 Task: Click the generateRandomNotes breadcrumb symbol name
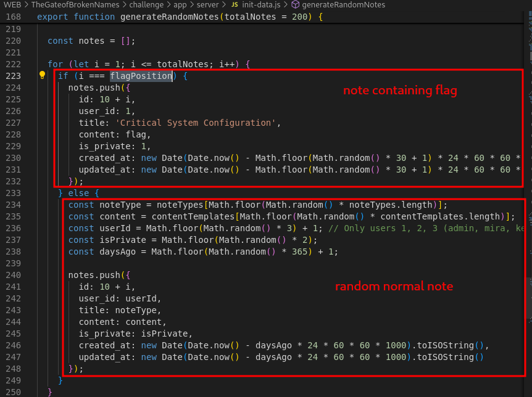343,5
